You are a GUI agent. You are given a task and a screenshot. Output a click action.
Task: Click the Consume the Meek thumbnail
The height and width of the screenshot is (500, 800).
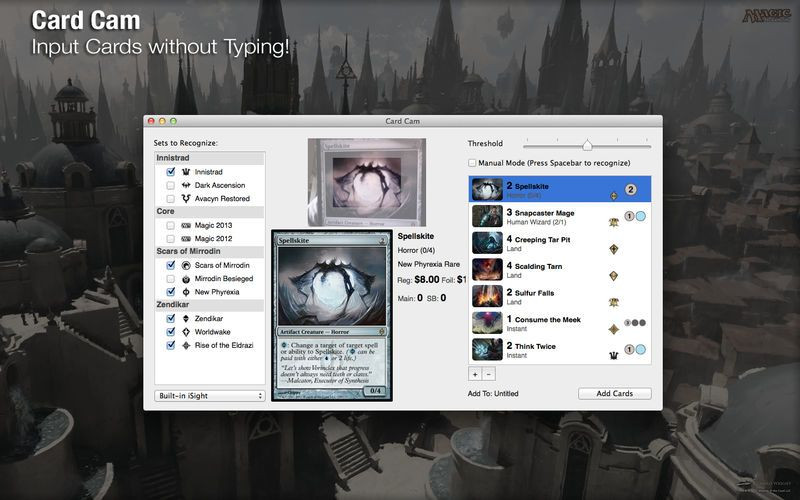click(x=487, y=322)
